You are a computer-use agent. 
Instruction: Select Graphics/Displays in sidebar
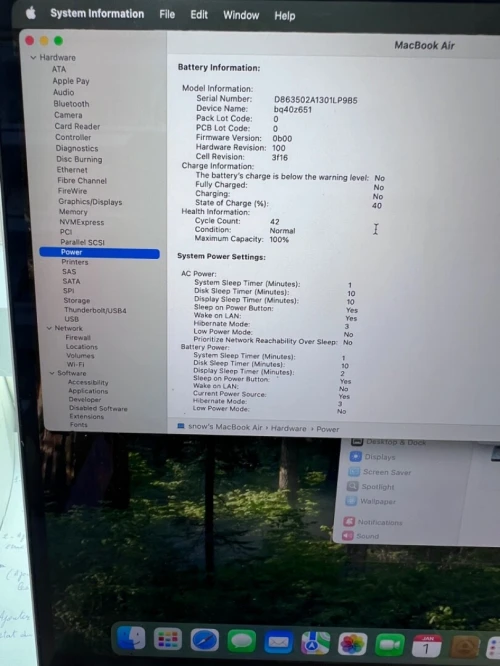(90, 202)
